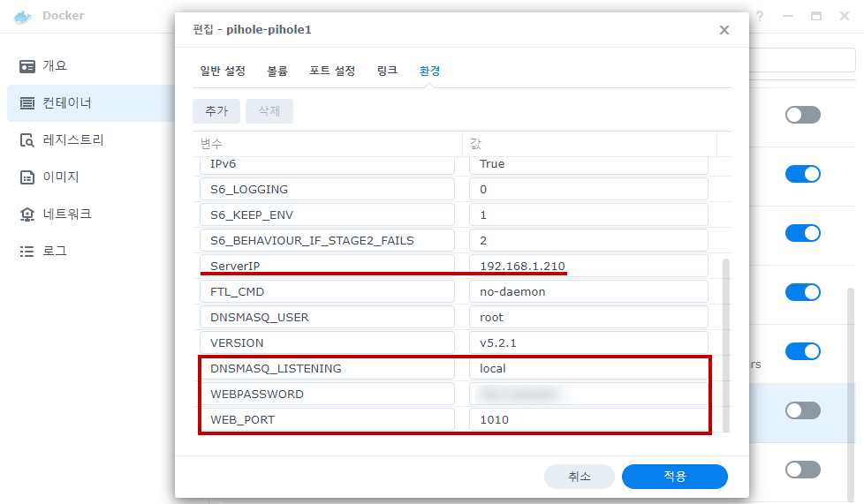Toggle the switch on highlighted container row

click(803, 410)
